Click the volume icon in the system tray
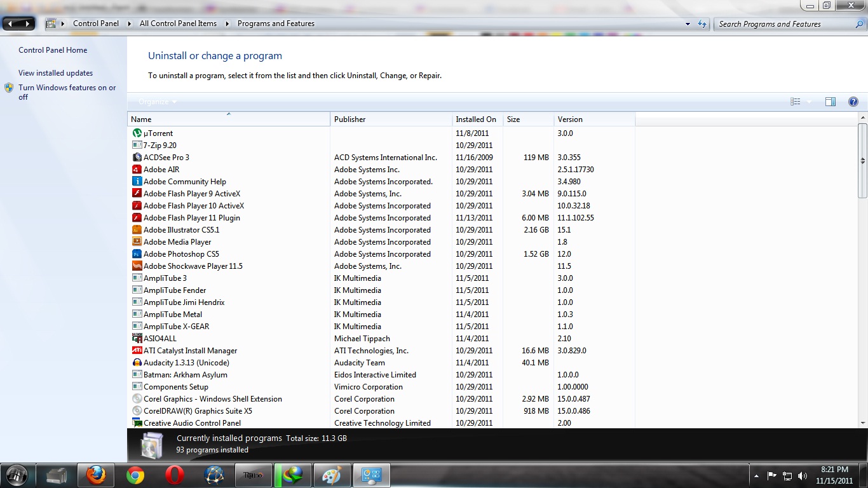The height and width of the screenshot is (488, 868). (802, 475)
